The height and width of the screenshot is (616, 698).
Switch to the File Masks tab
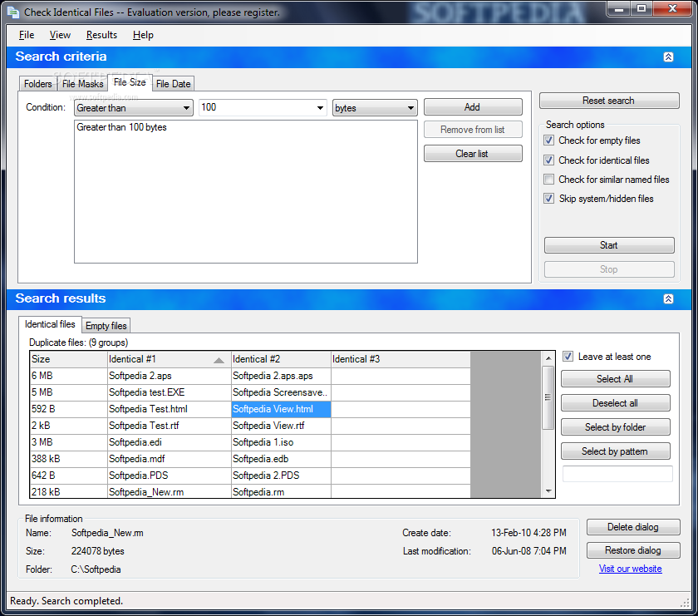coord(83,84)
